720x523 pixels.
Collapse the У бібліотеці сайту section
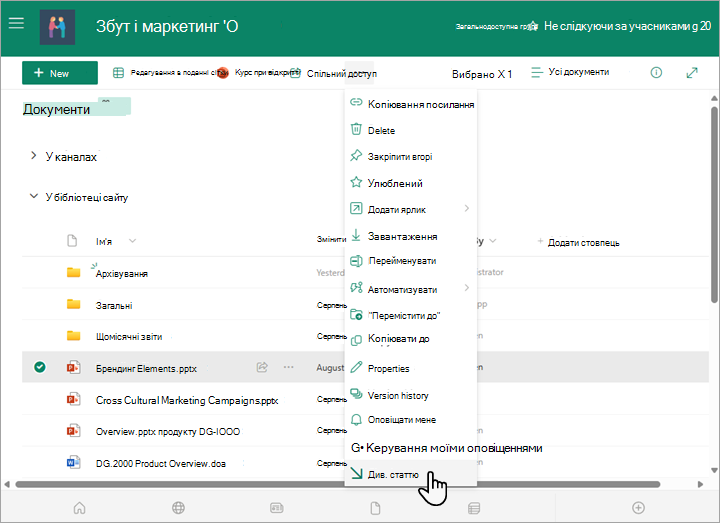(34, 197)
